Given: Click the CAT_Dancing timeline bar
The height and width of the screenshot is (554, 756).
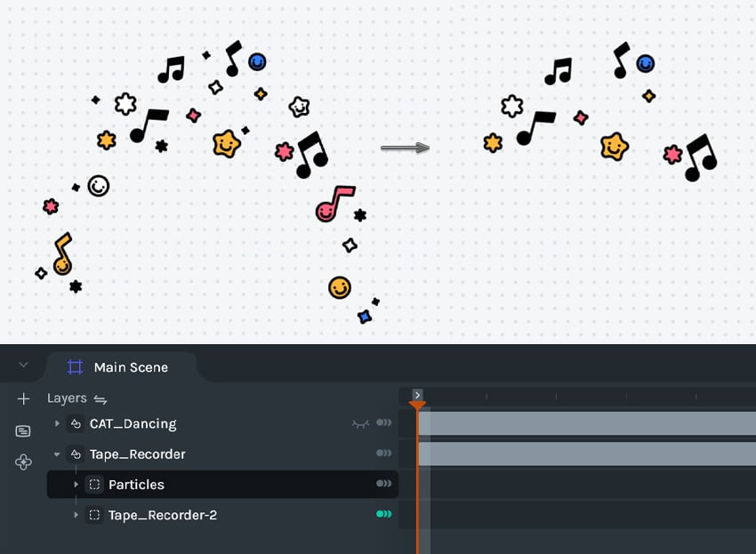Looking at the screenshot, I should pos(587,423).
